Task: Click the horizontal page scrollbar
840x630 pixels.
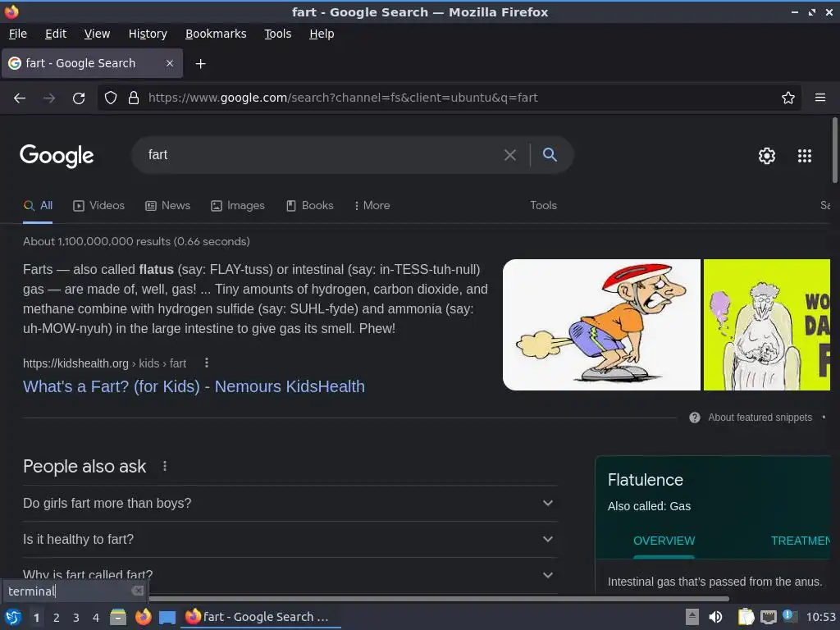Action: (x=438, y=598)
